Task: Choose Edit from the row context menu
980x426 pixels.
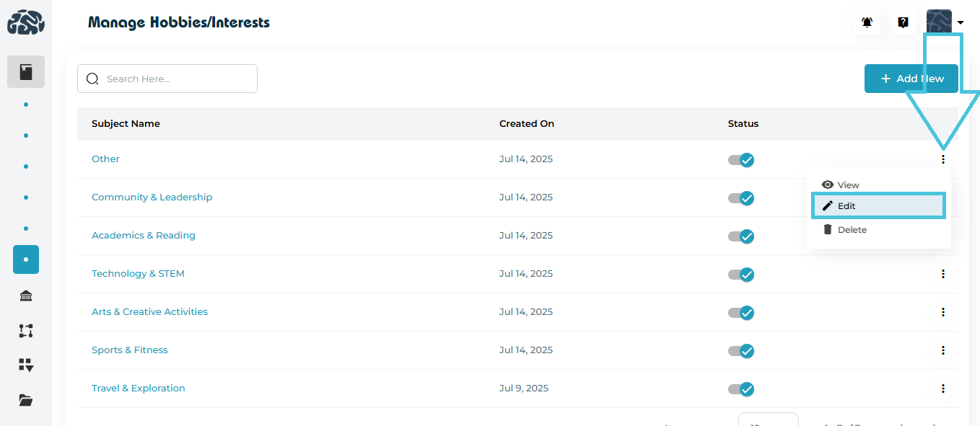Action: [x=878, y=206]
